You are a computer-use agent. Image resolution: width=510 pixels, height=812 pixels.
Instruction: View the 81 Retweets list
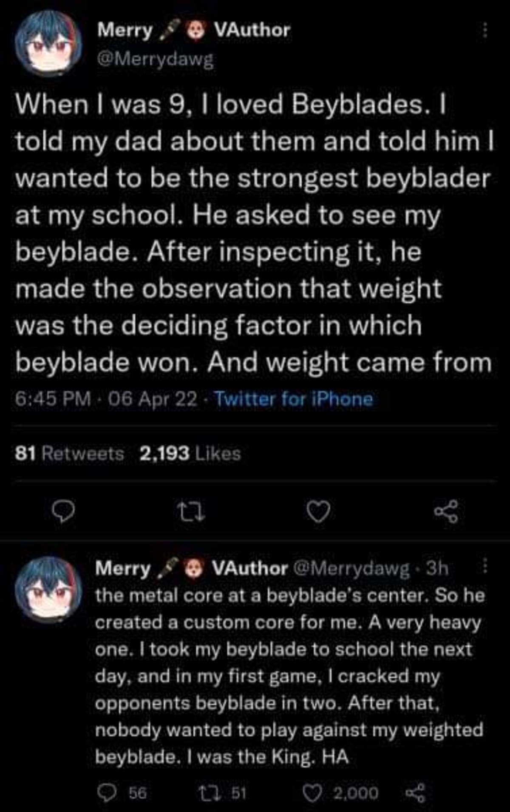70,454
